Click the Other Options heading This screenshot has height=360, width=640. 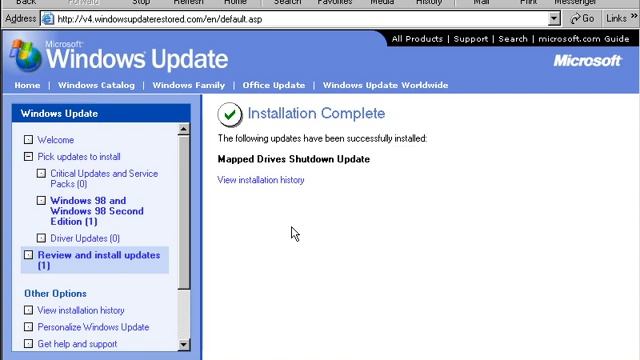pyautogui.click(x=55, y=294)
